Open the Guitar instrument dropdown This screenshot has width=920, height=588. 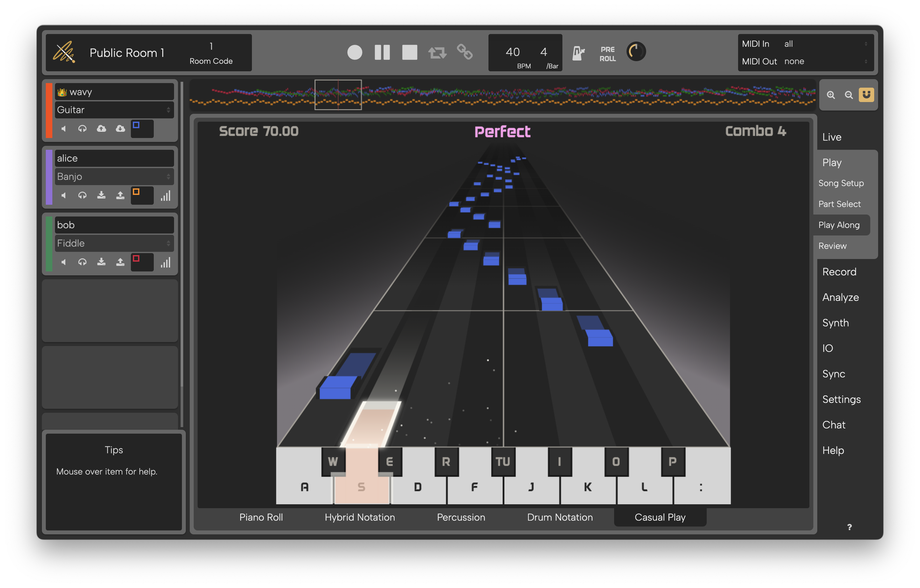[114, 110]
